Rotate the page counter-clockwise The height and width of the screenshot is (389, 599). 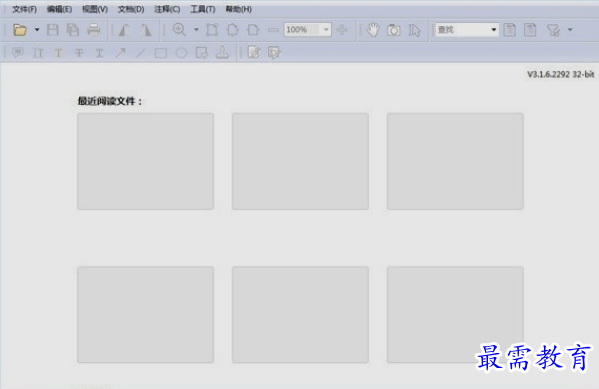pyautogui.click(x=124, y=29)
